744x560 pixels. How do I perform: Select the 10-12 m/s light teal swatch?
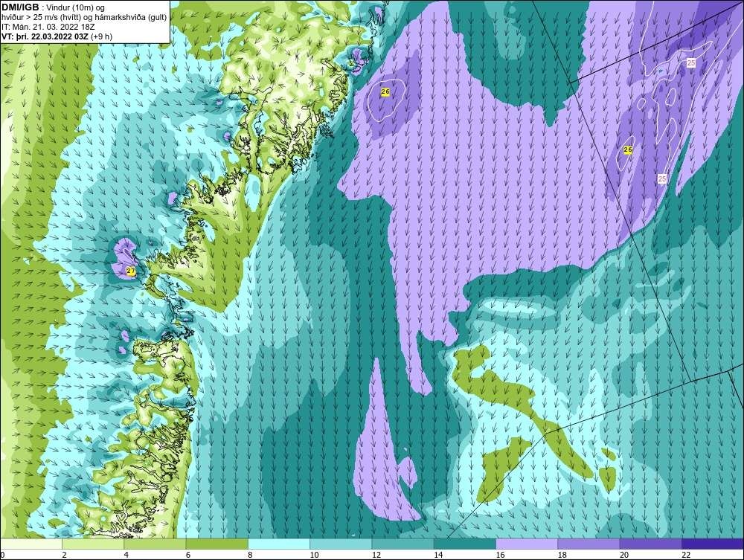tap(341, 544)
